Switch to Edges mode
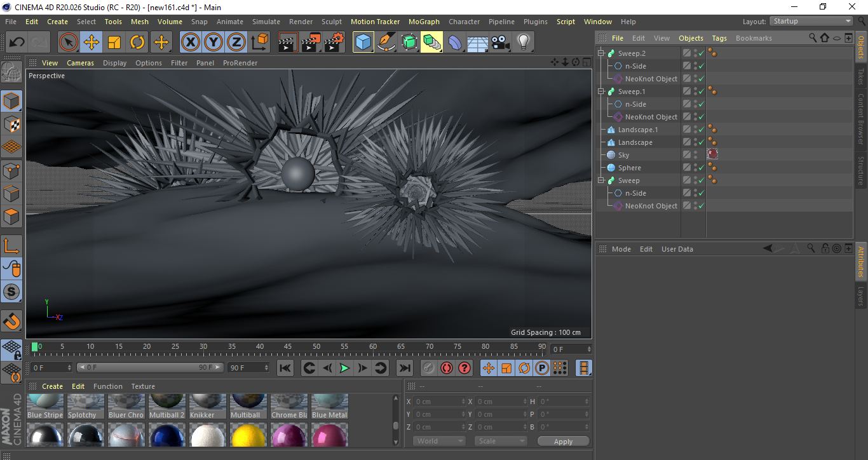This screenshot has height=460, width=868. point(11,193)
